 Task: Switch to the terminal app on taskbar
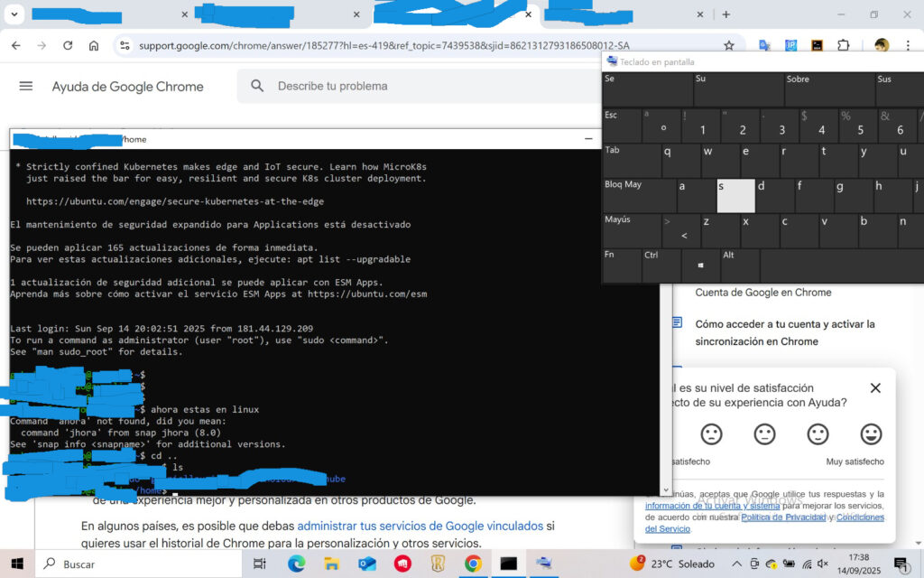(508, 564)
